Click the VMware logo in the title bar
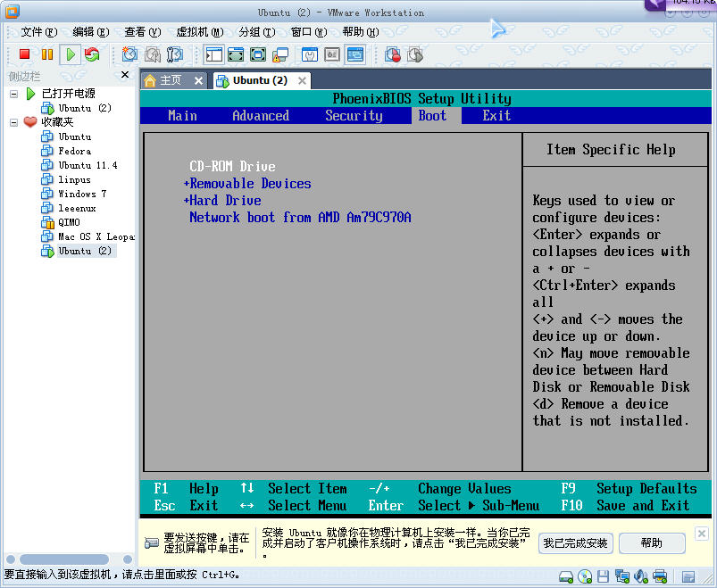The height and width of the screenshot is (588, 717). (x=12, y=11)
